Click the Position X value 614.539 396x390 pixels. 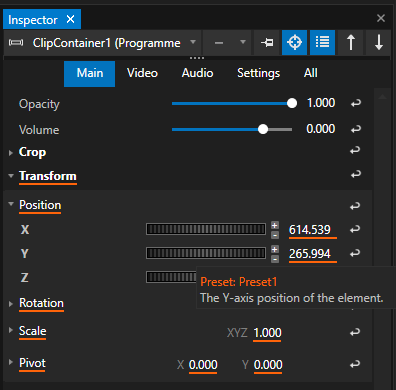[x=310, y=230]
